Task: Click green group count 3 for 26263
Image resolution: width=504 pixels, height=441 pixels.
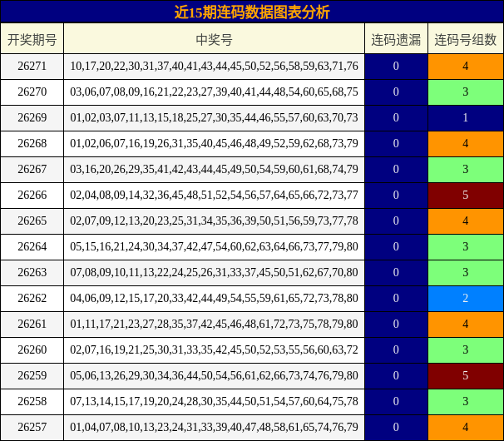Action: [x=466, y=272]
